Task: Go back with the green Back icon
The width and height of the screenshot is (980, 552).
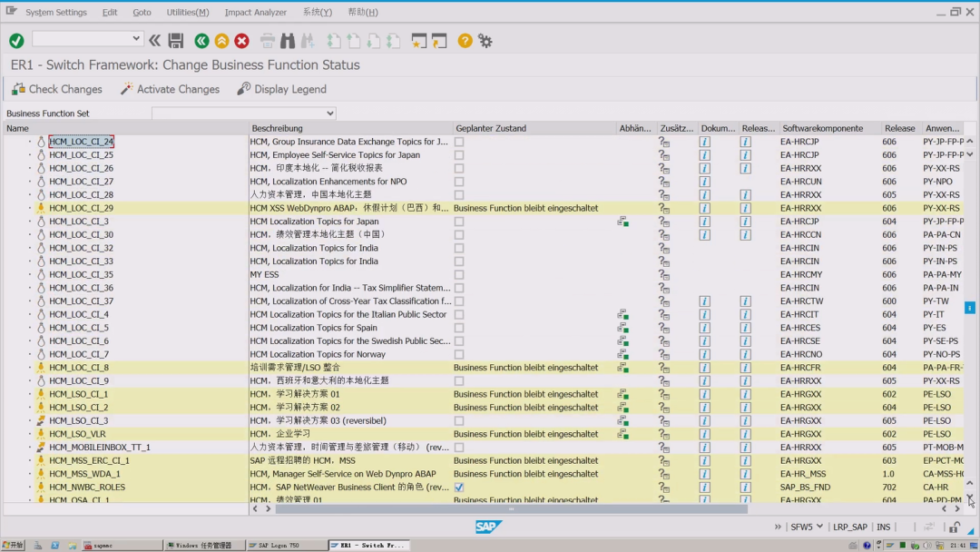Action: coord(201,41)
